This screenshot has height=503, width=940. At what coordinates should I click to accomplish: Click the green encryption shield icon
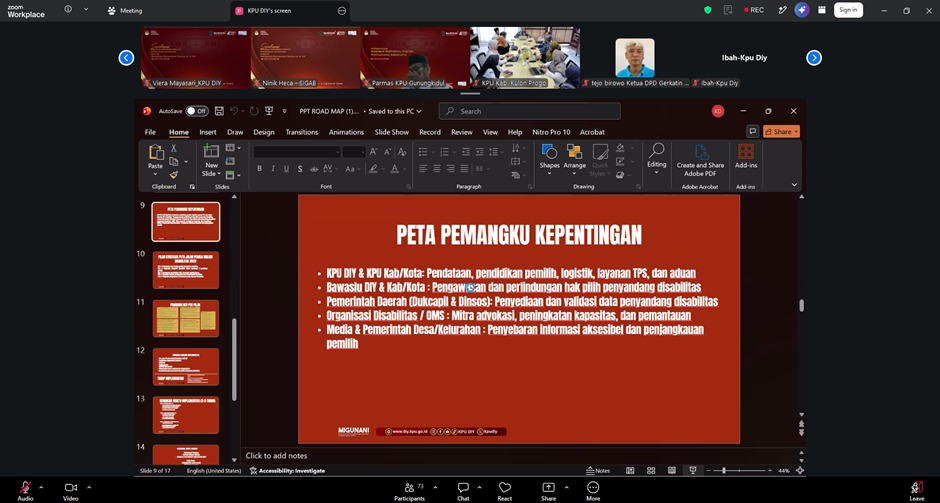pos(708,10)
